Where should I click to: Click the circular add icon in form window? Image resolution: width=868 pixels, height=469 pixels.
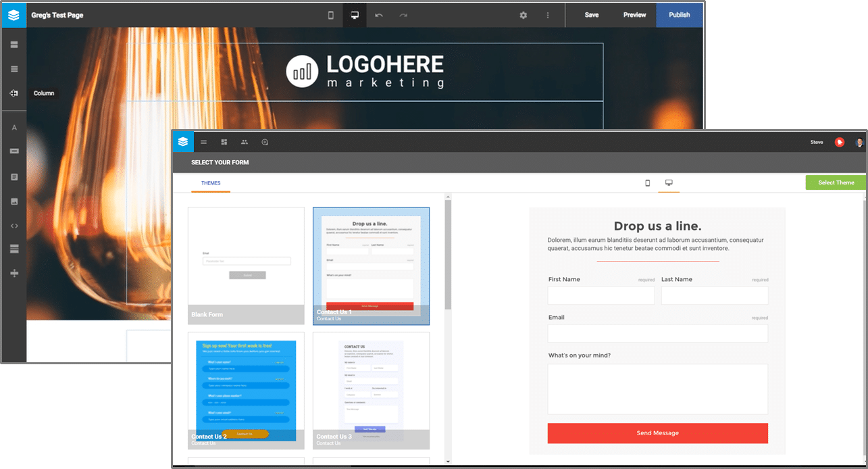point(265,142)
